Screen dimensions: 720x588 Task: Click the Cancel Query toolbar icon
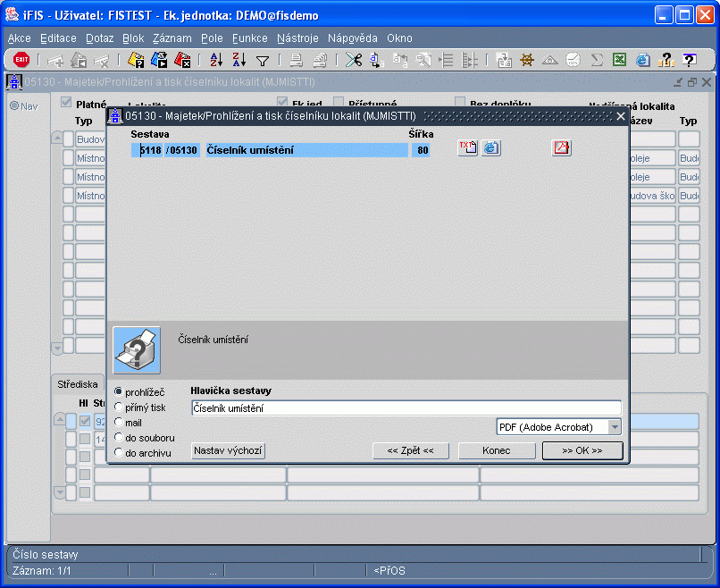(182, 60)
